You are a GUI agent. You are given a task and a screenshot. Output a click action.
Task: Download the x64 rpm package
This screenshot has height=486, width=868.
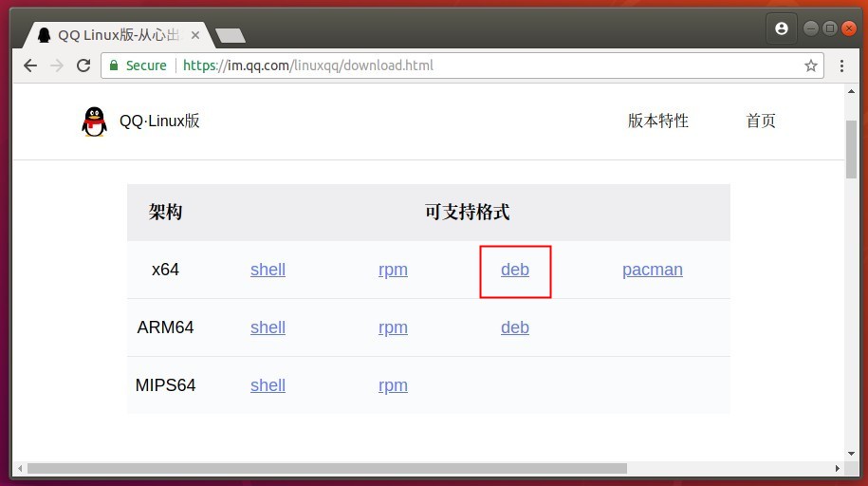[x=393, y=270]
